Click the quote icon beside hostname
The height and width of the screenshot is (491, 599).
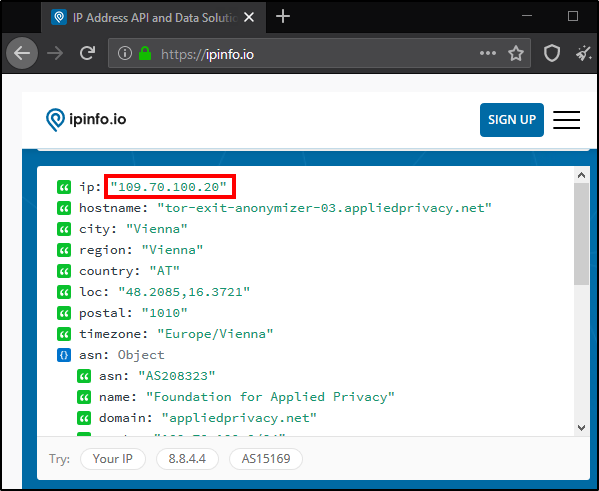click(x=64, y=208)
